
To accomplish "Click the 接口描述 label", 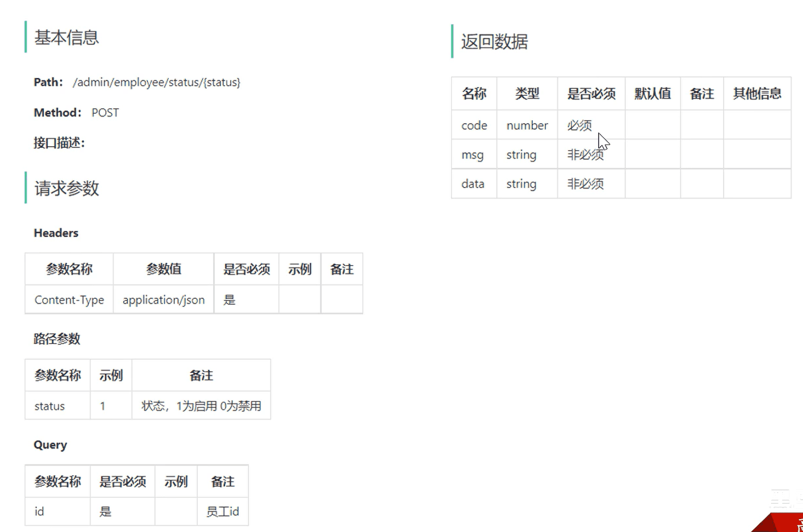I will (x=59, y=143).
